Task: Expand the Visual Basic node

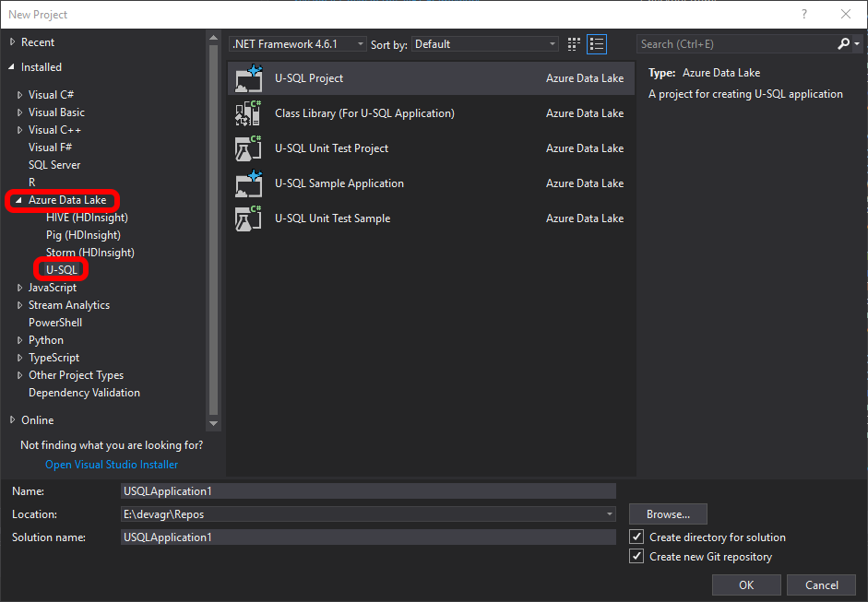Action: pyautogui.click(x=20, y=112)
